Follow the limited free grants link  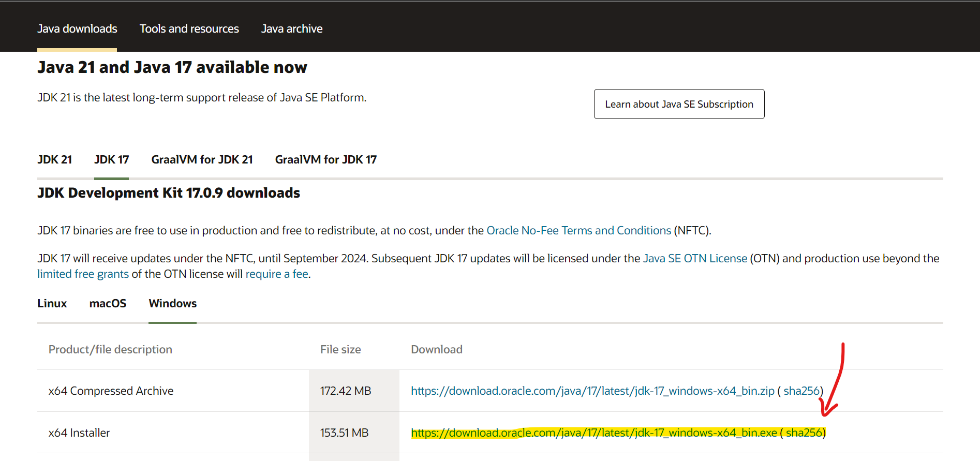pos(83,274)
